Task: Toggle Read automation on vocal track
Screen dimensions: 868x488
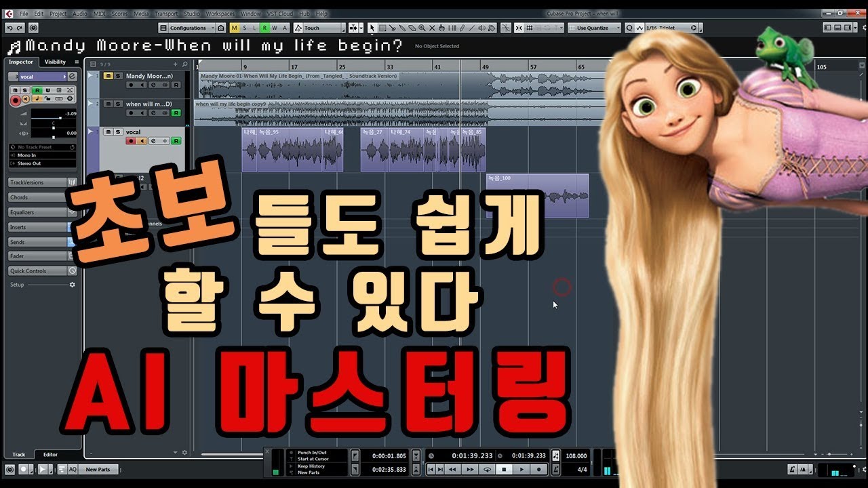Action: point(176,141)
